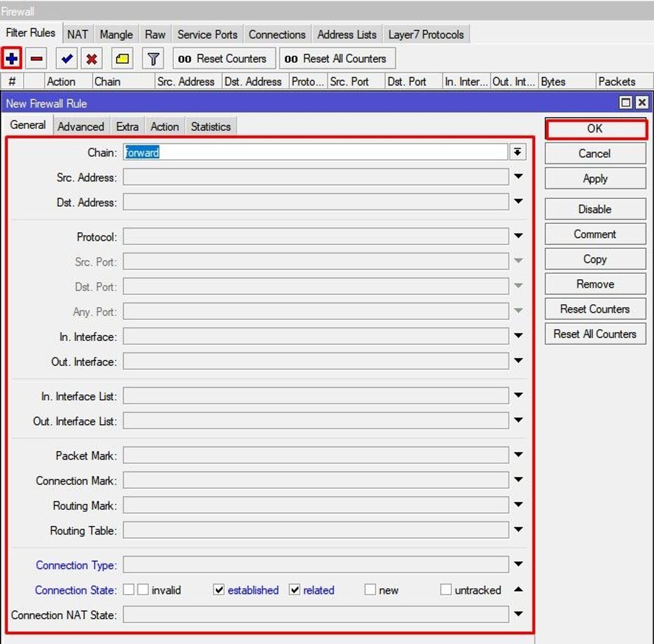Maximize the New Firewall Rule dialog
Image resolution: width=654 pixels, height=644 pixels.
pos(626,103)
